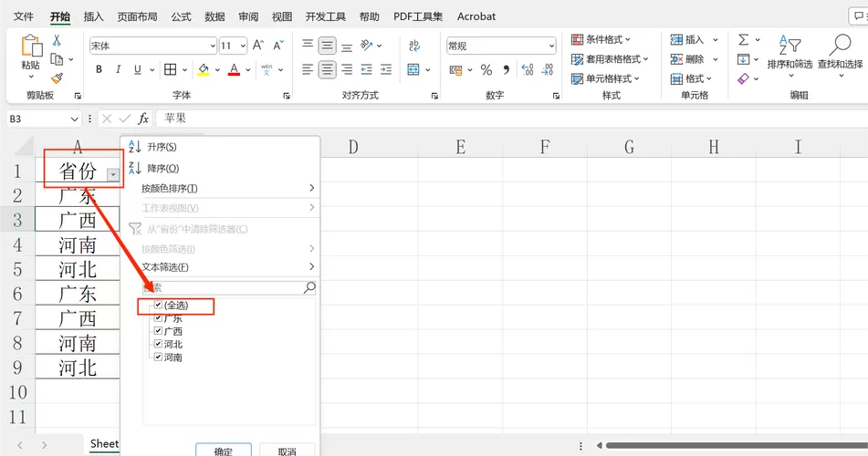Open the 省份 filter dropdown arrow
The width and height of the screenshot is (868, 456).
tap(112, 175)
